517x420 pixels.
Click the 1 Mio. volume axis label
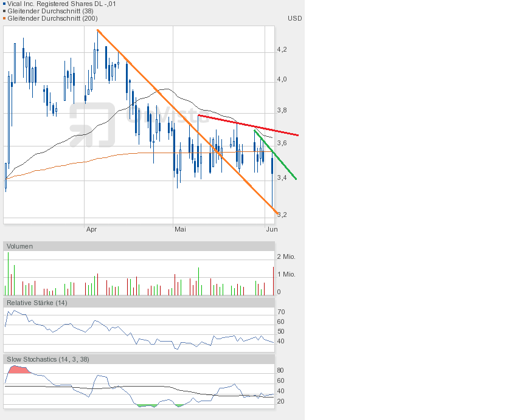tap(286, 274)
